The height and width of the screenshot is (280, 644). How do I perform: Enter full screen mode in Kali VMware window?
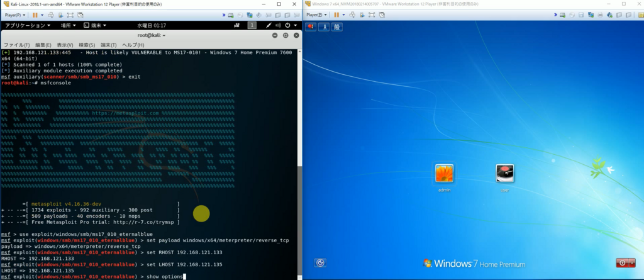[70, 15]
